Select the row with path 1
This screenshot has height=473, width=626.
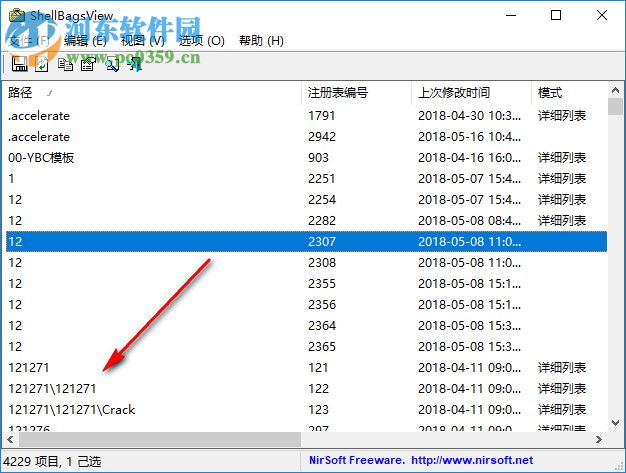306,179
